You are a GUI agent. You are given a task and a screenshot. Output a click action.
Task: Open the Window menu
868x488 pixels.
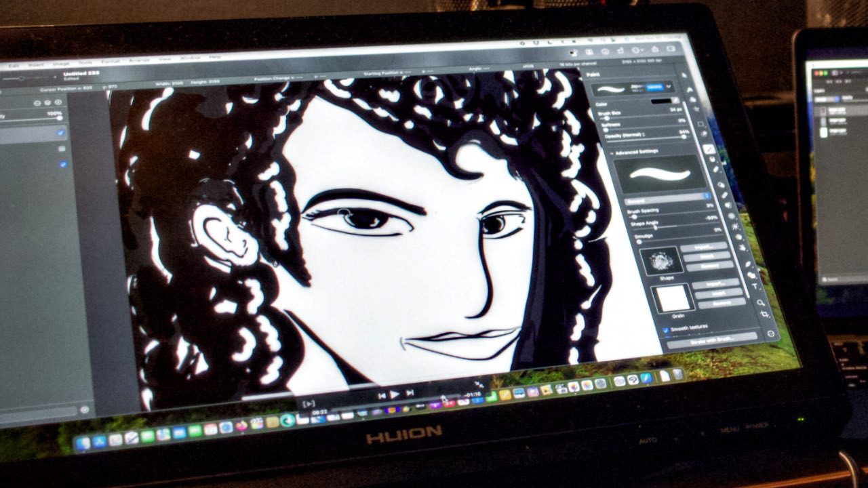click(x=190, y=58)
